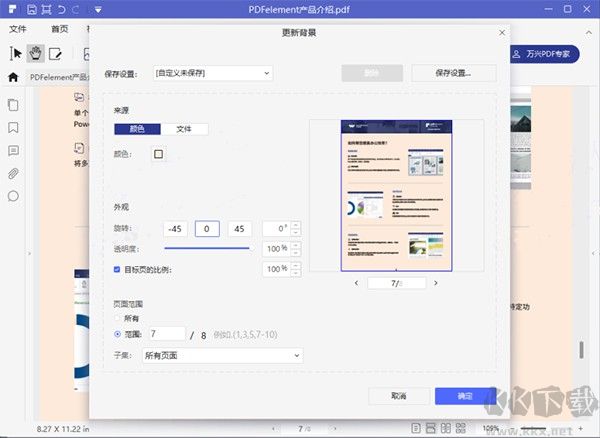Close the 更新背景 dialog
600x438 pixels.
[x=502, y=33]
